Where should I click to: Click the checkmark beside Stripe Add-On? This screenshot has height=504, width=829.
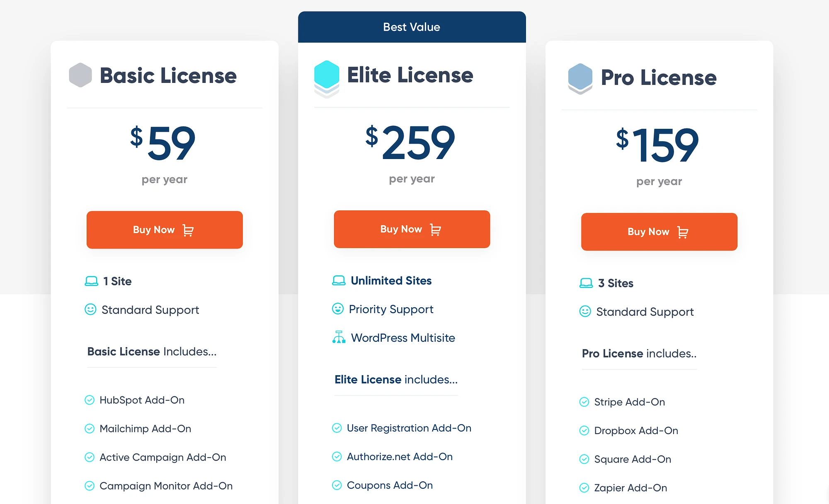[x=584, y=402]
